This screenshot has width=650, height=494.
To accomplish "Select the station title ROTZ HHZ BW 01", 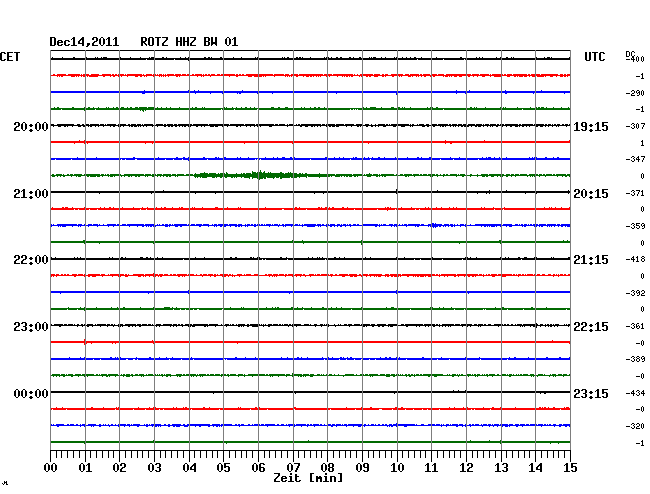I will click(x=189, y=42).
